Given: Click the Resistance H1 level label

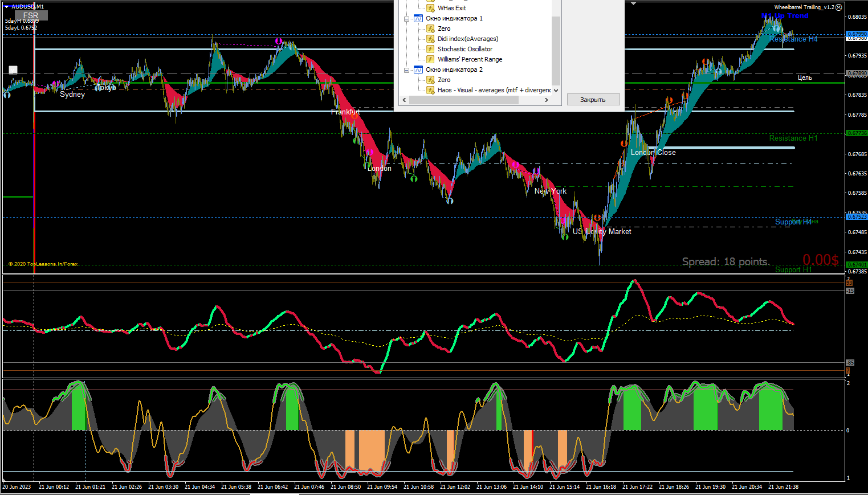Looking at the screenshot, I should [x=793, y=138].
